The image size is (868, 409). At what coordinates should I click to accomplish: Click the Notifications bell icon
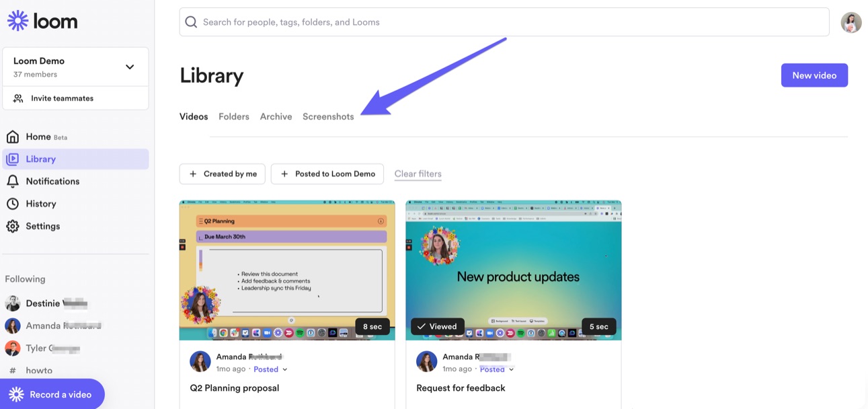[x=13, y=182]
